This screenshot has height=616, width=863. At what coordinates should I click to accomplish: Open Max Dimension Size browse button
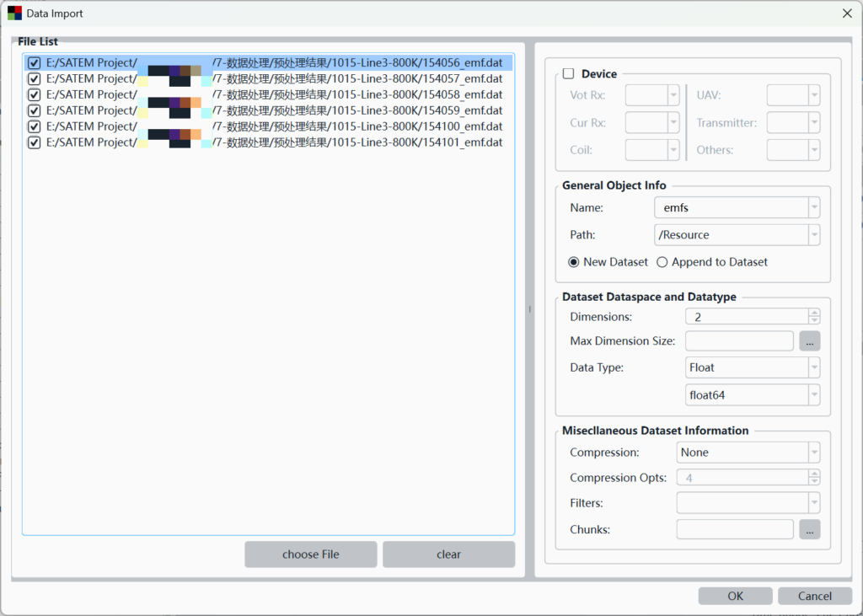(809, 341)
